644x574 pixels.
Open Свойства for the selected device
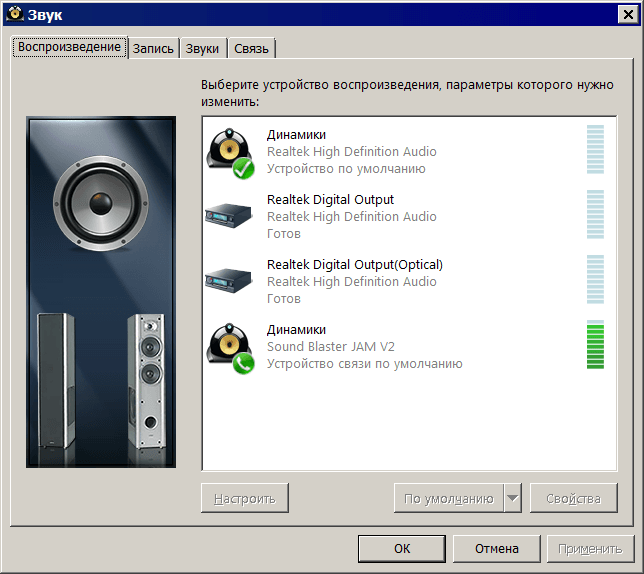(x=573, y=498)
